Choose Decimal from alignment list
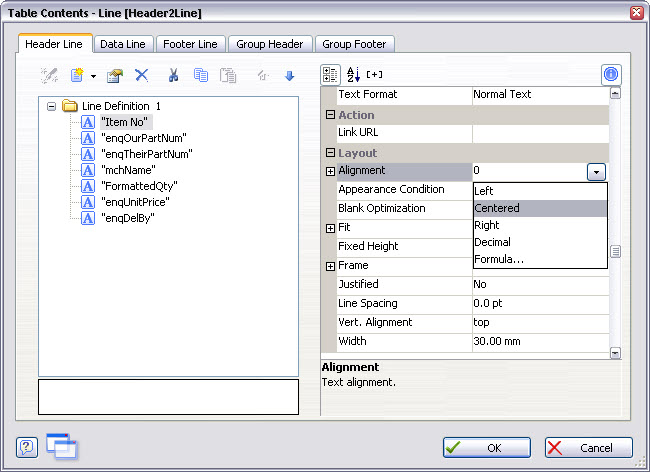The image size is (650, 472). click(540, 242)
